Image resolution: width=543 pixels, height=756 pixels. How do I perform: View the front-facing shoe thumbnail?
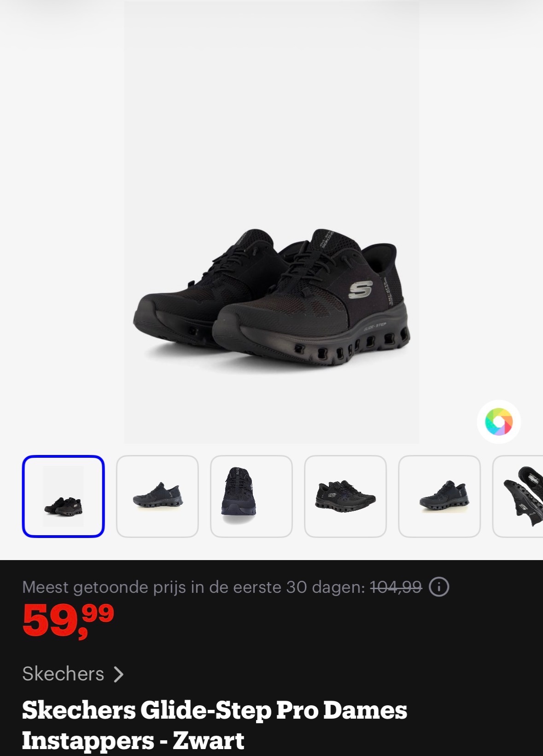(x=251, y=496)
